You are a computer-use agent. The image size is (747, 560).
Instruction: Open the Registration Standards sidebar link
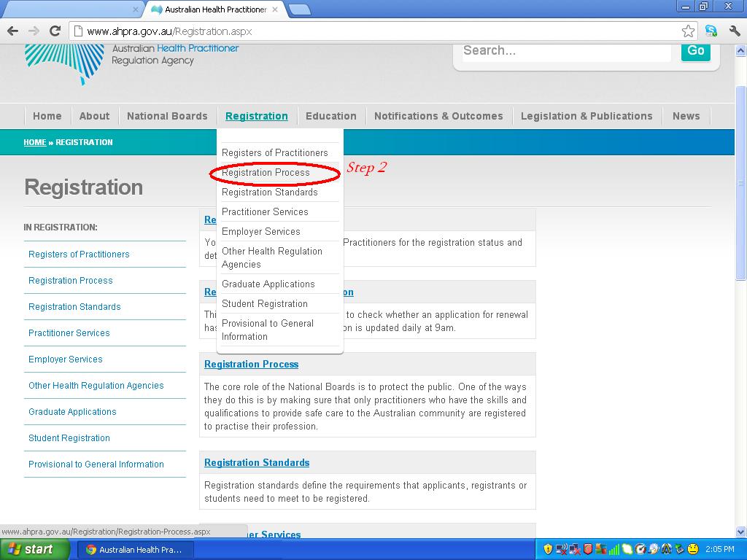75,306
